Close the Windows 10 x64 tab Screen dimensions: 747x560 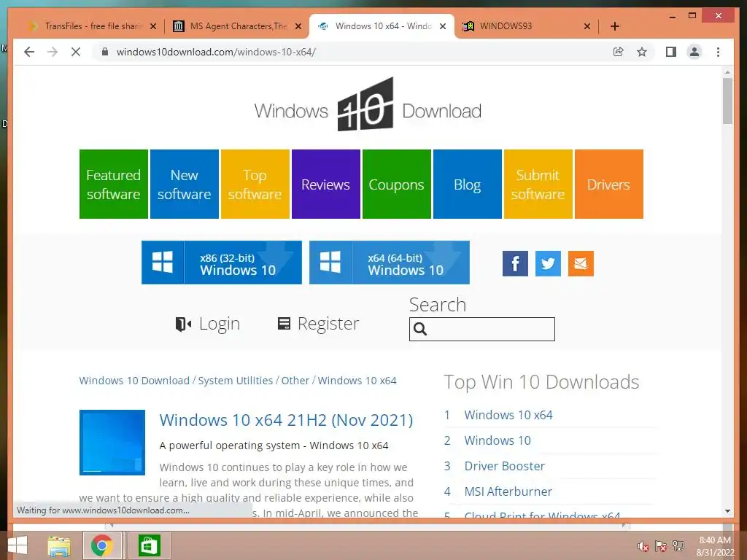pos(443,26)
